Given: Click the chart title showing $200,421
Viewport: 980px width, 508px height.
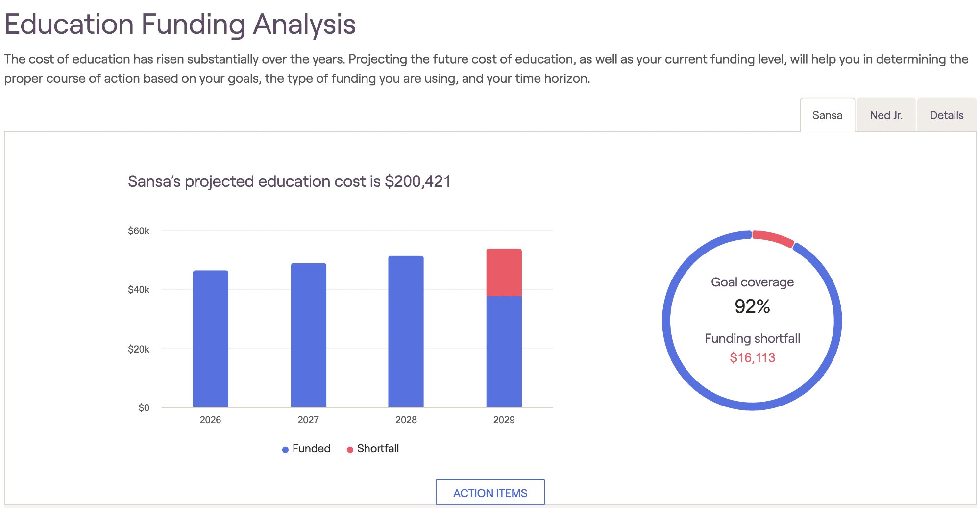Looking at the screenshot, I should [x=291, y=181].
